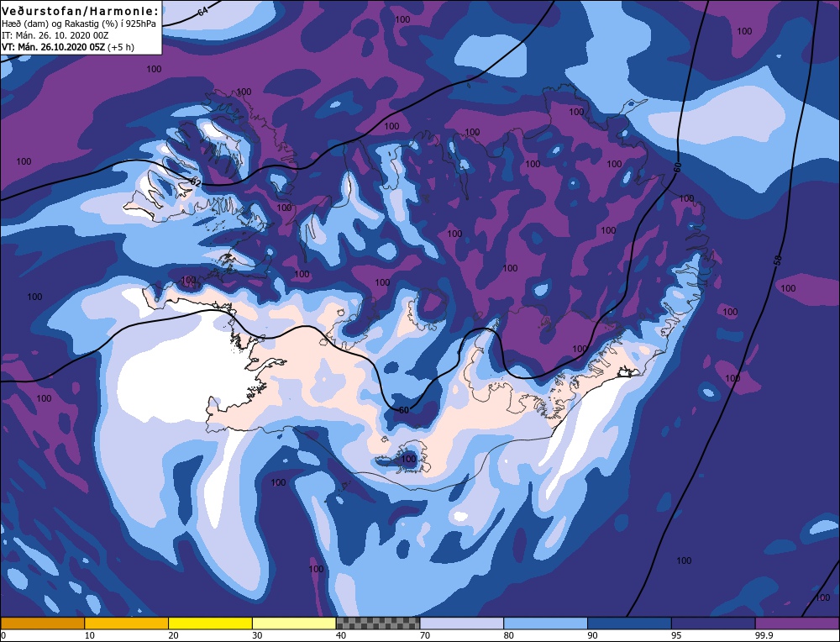840x642 pixels.
Task: Click the '99.9' legend scale value
Action: click(x=763, y=635)
